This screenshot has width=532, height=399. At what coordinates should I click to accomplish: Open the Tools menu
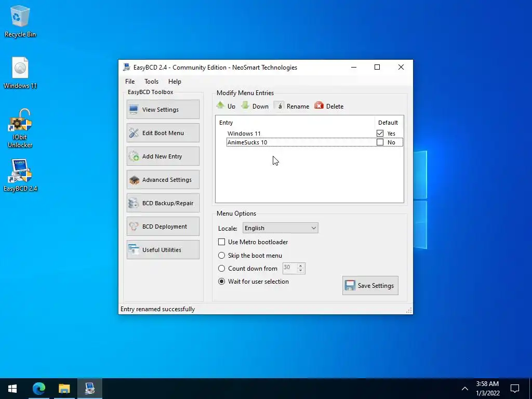click(151, 82)
